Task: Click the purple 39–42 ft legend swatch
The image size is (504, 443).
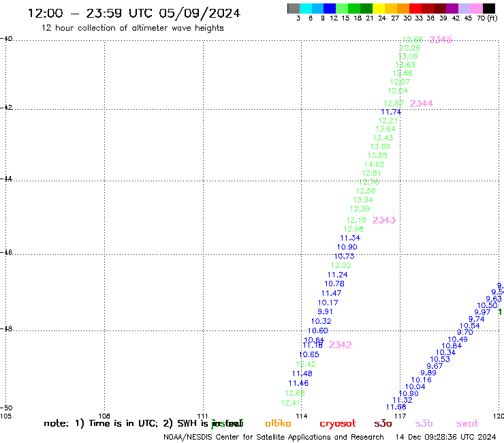Action: [x=452, y=8]
